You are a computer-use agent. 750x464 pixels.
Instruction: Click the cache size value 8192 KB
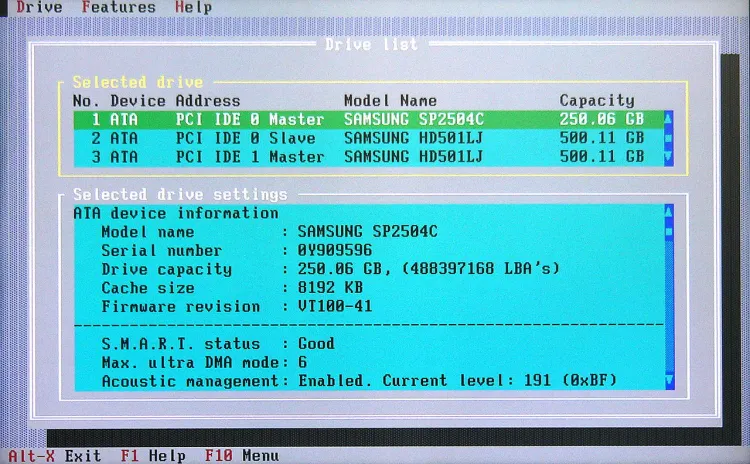pyautogui.click(x=330, y=287)
